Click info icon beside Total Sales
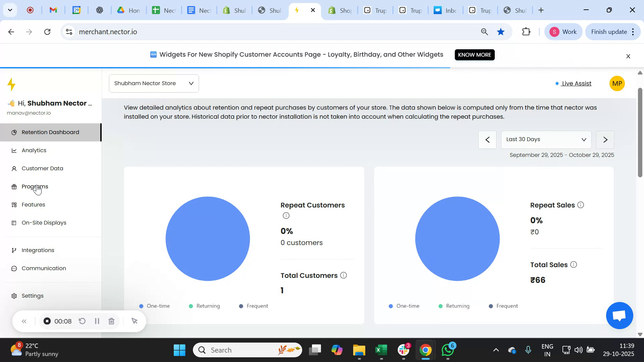644x362 pixels. point(574,265)
